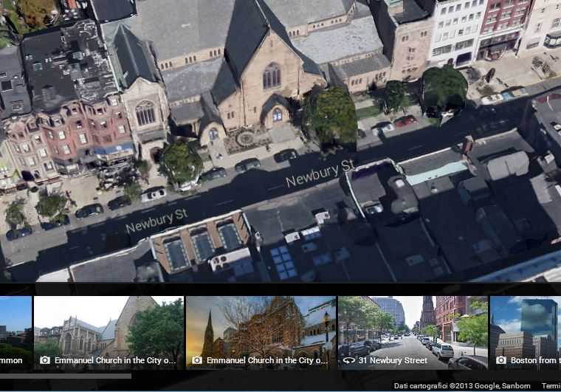Screen dimensions: 561x392
Task: Click camera icon on Boston from photo
Action: click(501, 360)
